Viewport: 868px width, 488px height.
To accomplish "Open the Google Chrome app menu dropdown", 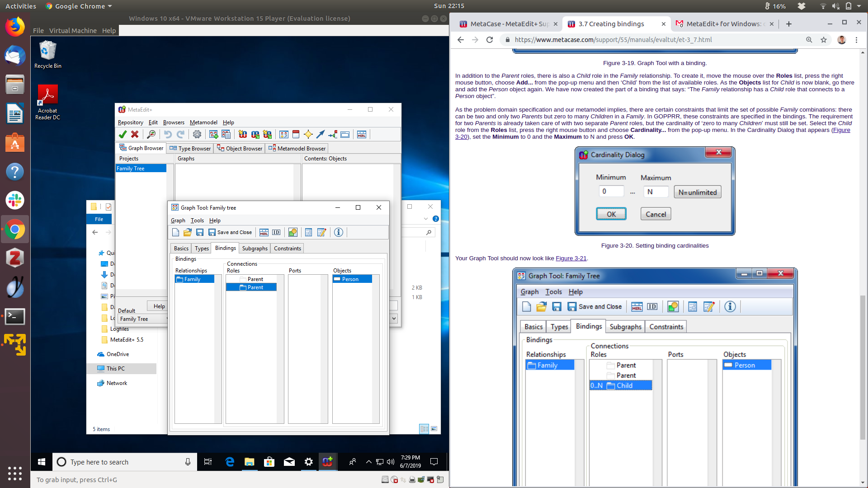I will 110,6.
